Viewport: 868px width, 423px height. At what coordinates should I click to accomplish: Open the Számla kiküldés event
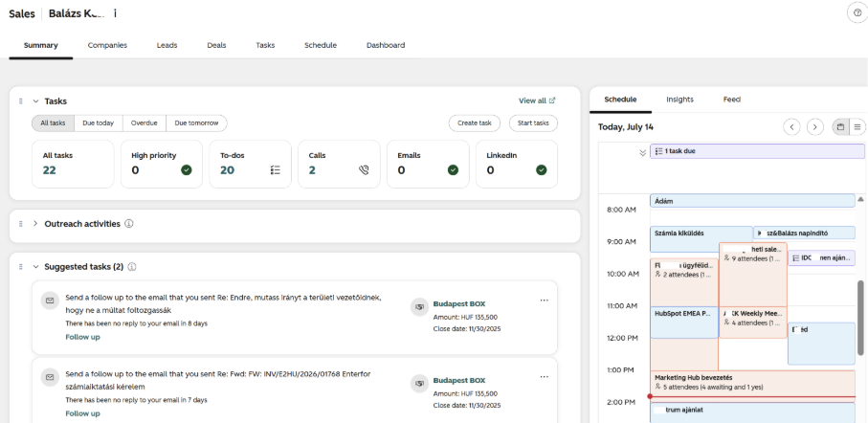pyautogui.click(x=701, y=238)
